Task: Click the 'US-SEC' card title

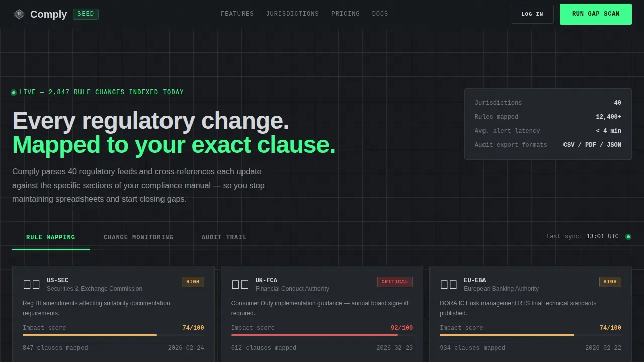Action: (x=57, y=280)
